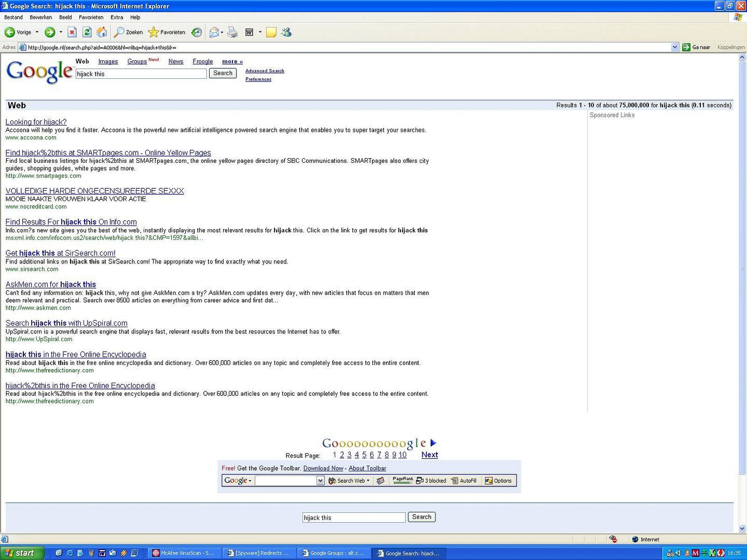747x560 pixels.
Task: Open the Advanced Search link
Action: (x=265, y=71)
